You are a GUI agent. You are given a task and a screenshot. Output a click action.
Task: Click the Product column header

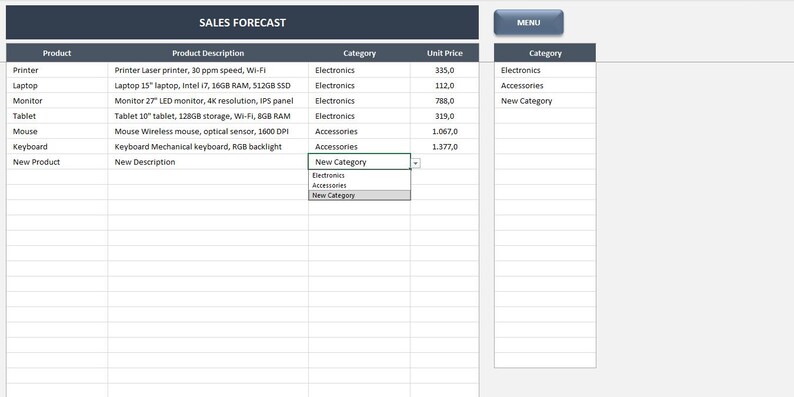point(57,53)
